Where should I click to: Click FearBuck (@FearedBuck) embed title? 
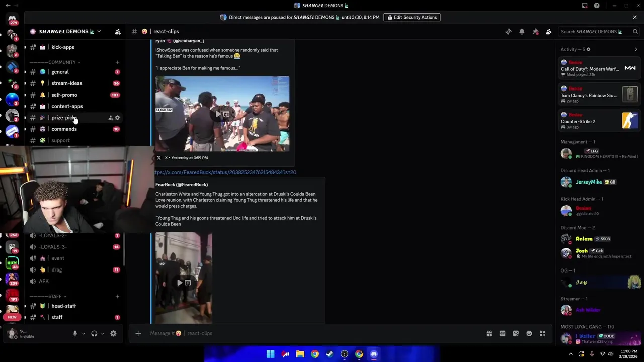click(x=182, y=185)
